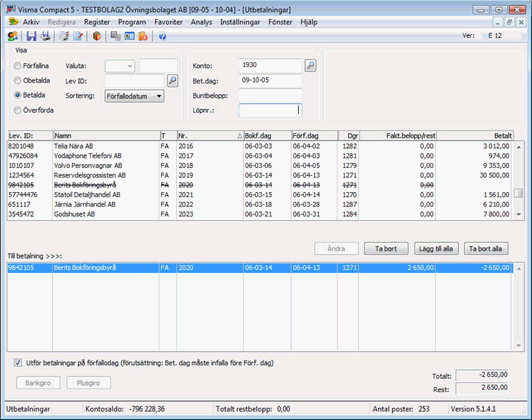Sort by the Nr. column header
532x420 pixels.
pos(210,136)
